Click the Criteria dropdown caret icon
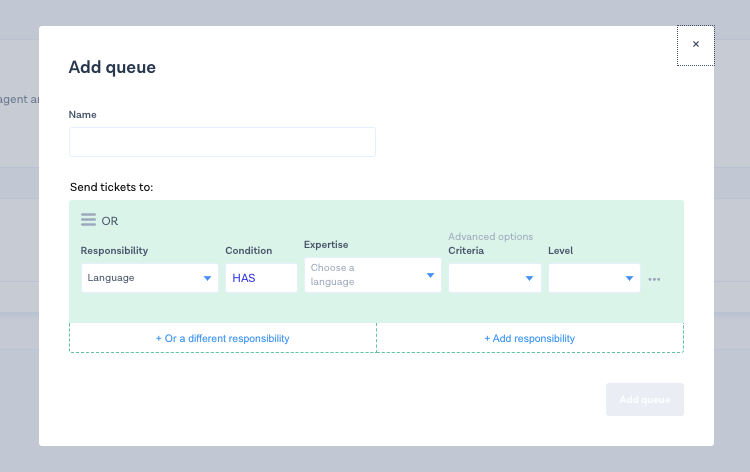 (529, 278)
